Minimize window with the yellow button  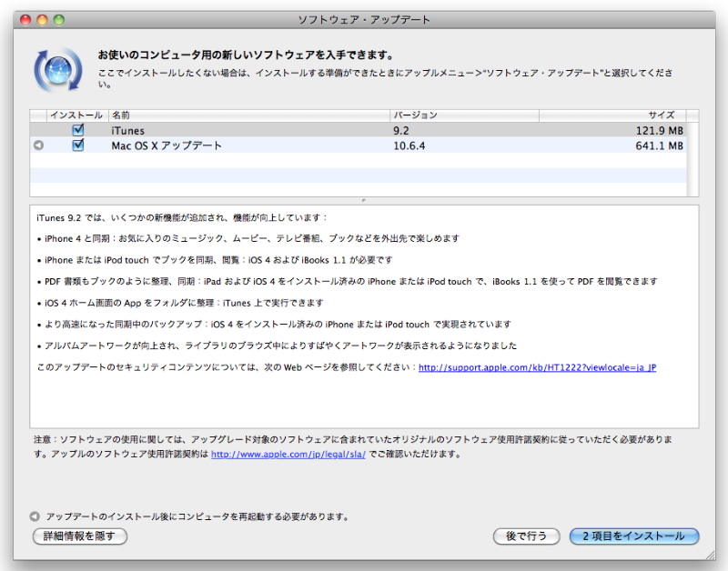pyautogui.click(x=42, y=19)
